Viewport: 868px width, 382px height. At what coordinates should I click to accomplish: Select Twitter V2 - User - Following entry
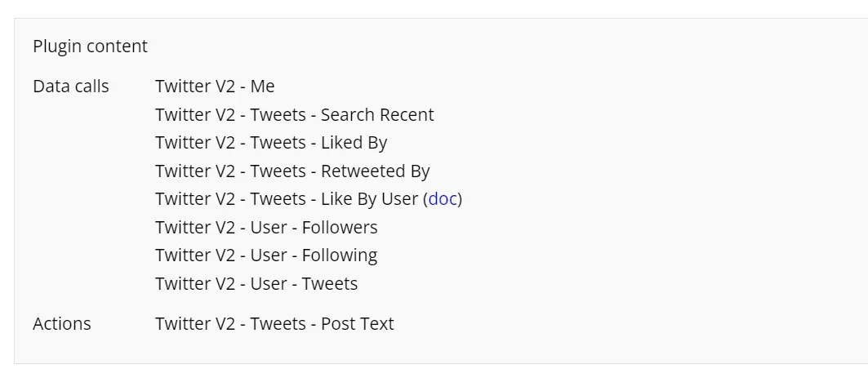(x=266, y=255)
